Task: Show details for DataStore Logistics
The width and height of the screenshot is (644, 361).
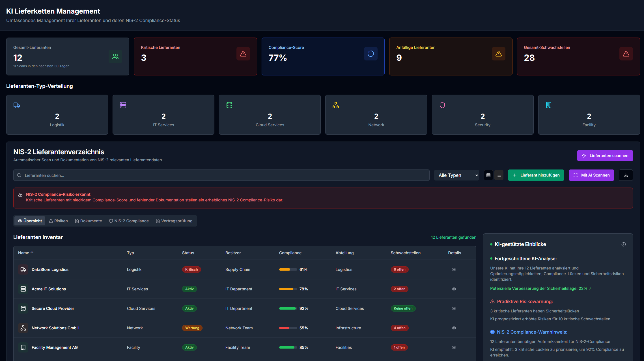Action: 454,269
